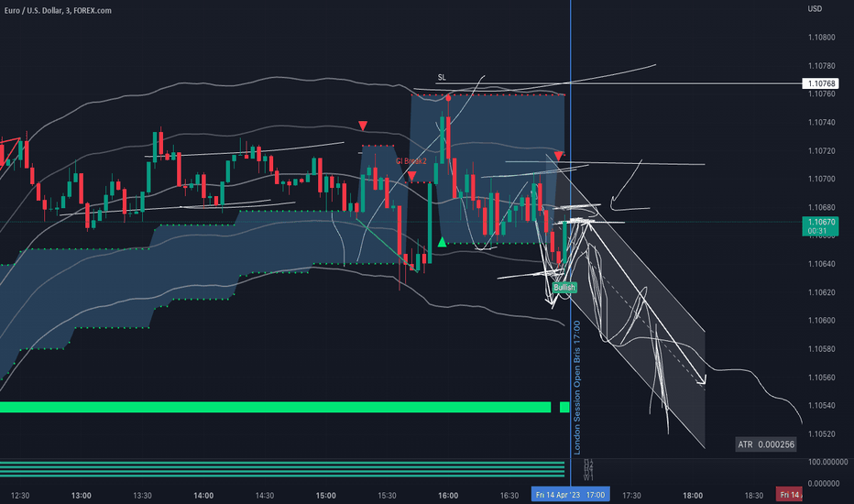Click the green up-triangle buy signal marker
Screen dimensions: 854x504
coord(443,242)
